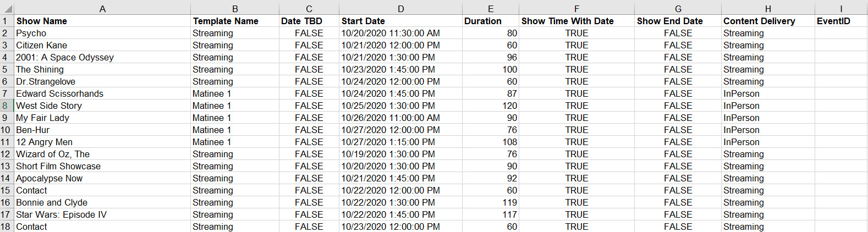Select the Contact cell in row 15
The image size is (868, 232).
[x=102, y=190]
